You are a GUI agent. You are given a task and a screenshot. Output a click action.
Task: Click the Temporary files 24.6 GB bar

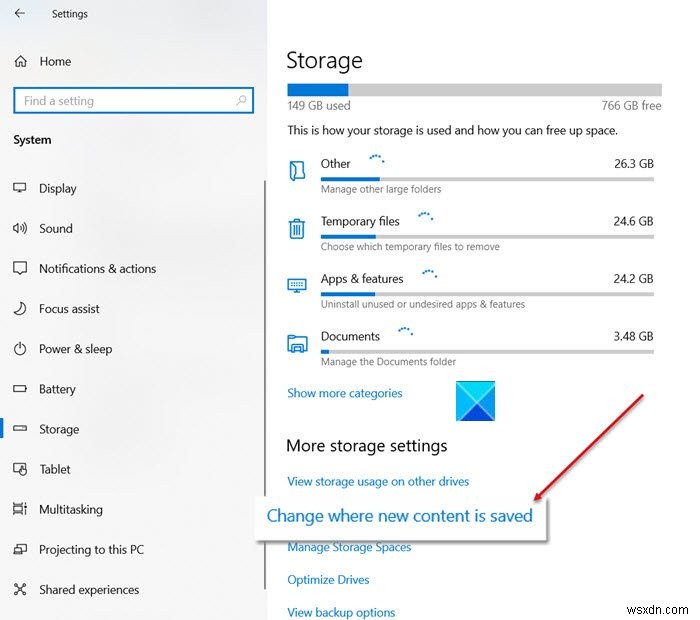pos(488,237)
